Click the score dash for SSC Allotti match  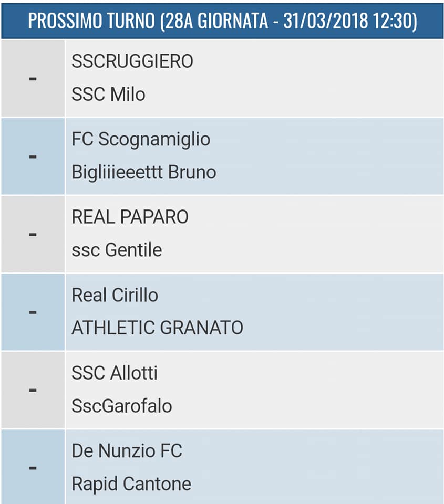click(x=33, y=390)
